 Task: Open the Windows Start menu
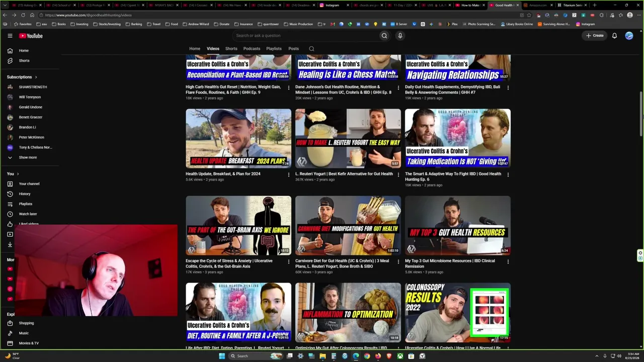tap(221, 356)
